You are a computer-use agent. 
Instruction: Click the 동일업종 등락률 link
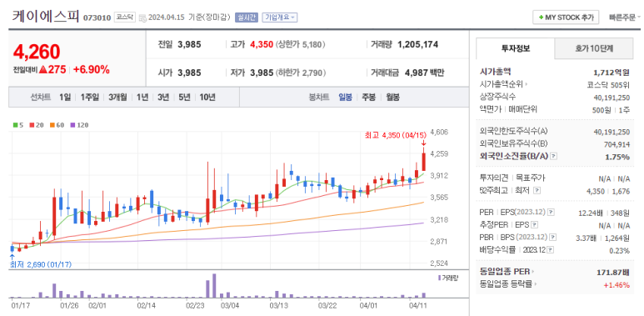pos(506,284)
